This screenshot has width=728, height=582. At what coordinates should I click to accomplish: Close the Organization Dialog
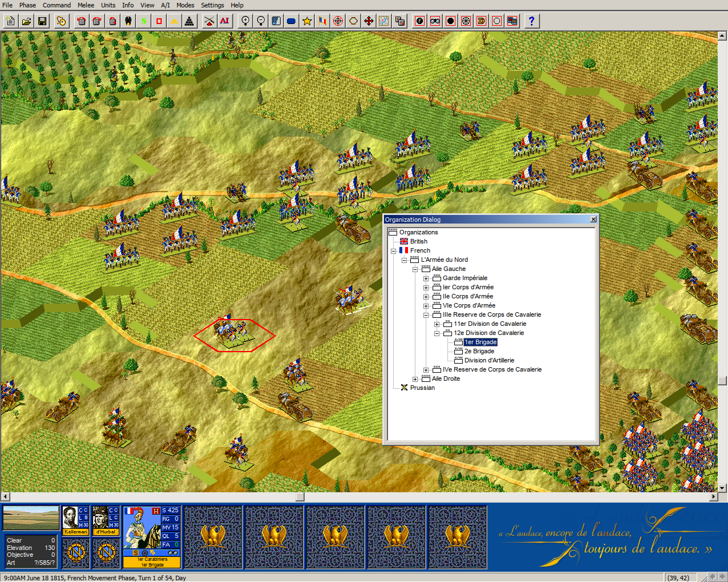[x=593, y=220]
